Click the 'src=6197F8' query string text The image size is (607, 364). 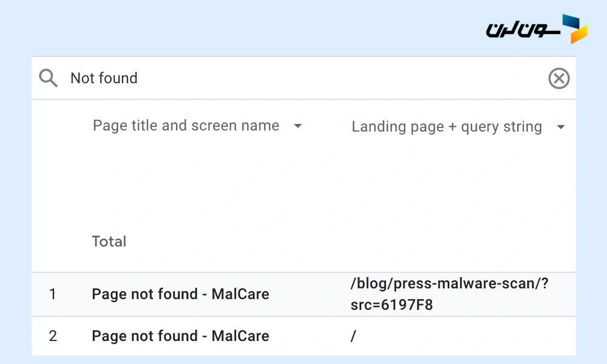[392, 305]
